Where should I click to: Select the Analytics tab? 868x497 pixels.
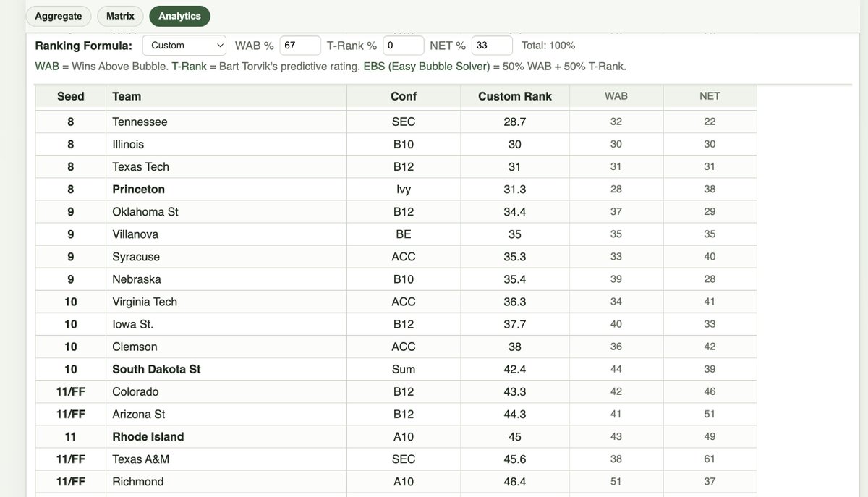coord(179,16)
